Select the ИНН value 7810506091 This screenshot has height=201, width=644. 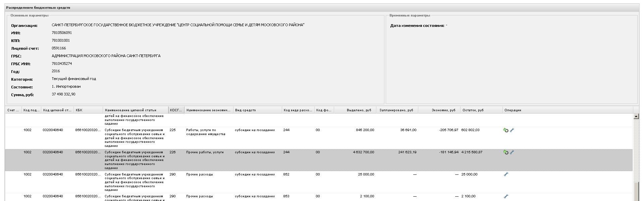[x=62, y=33]
